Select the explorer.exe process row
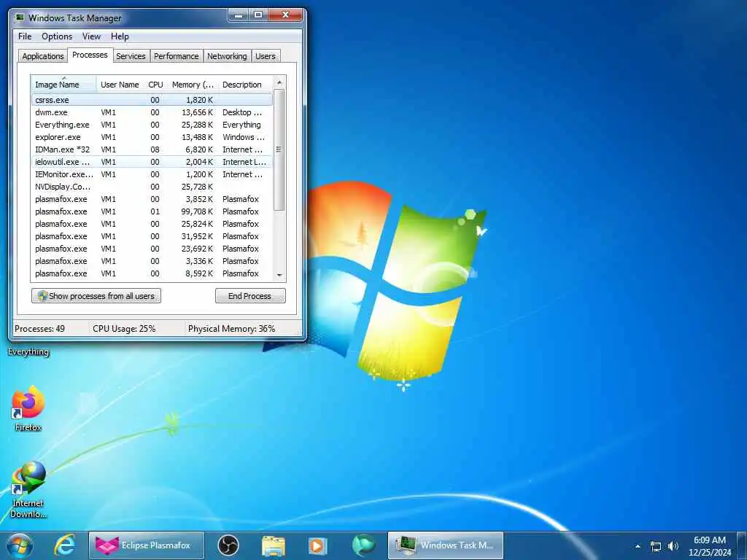Screen dimensions: 747x560 pos(152,137)
